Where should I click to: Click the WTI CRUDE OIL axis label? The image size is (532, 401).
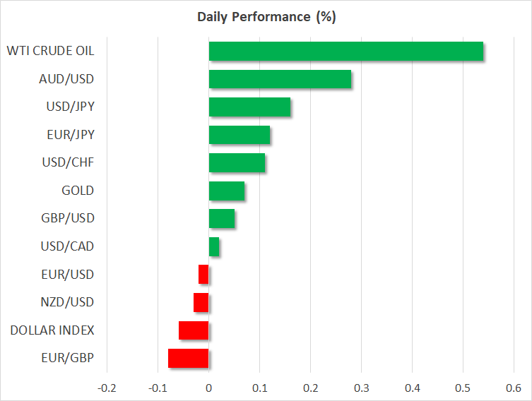tap(50, 52)
